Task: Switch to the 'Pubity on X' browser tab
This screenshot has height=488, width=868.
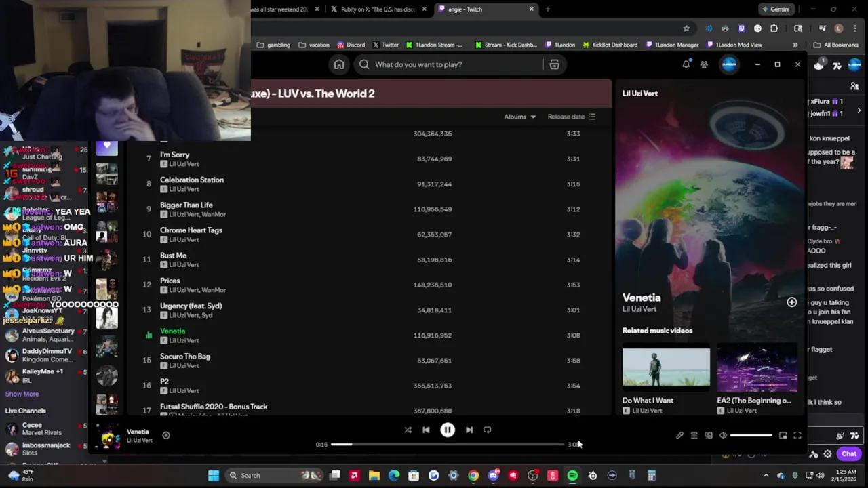Action: 378,9
